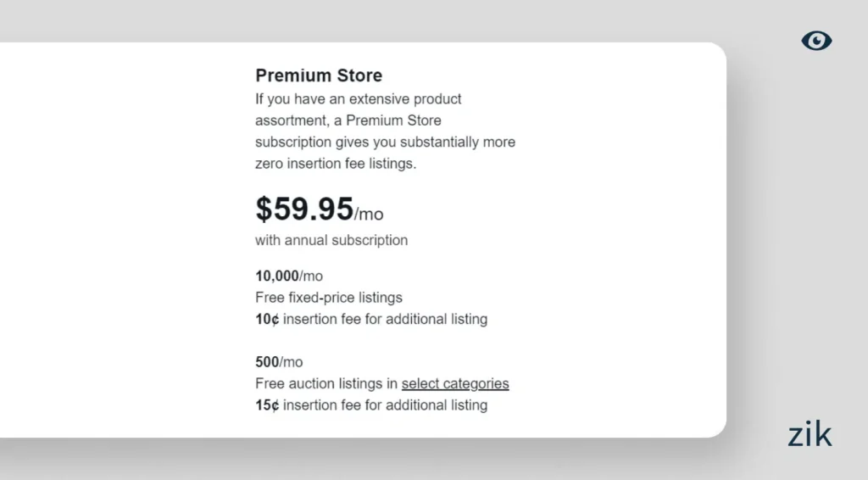This screenshot has height=480, width=868.
Task: Click 'zero insertion fee listings' text
Action: point(336,164)
